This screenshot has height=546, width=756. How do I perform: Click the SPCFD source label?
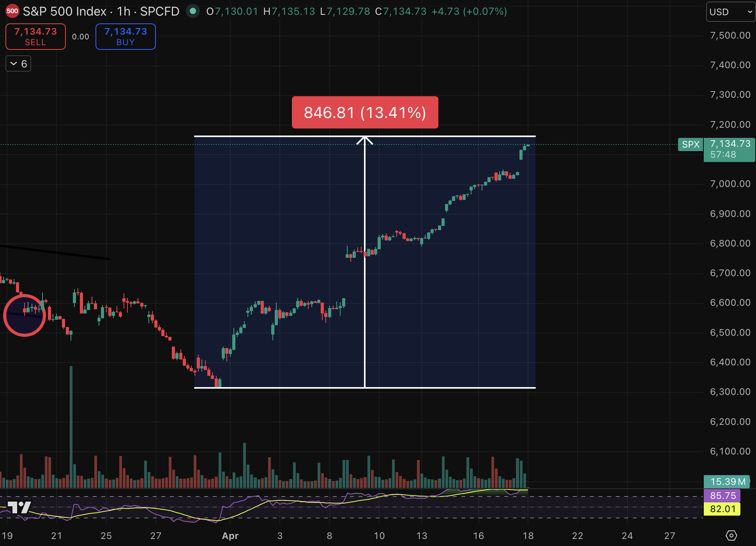160,11
